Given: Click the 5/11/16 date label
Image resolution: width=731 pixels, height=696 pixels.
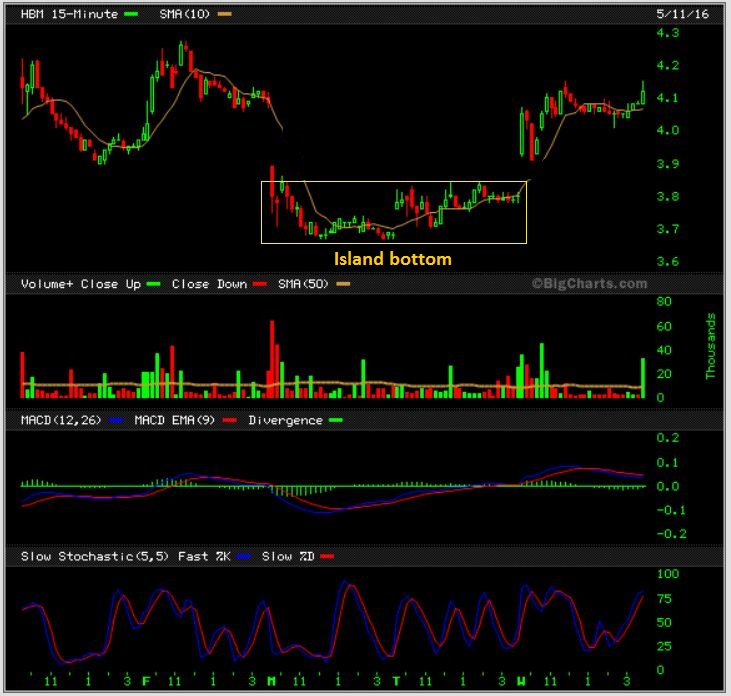Looking at the screenshot, I should click(683, 14).
